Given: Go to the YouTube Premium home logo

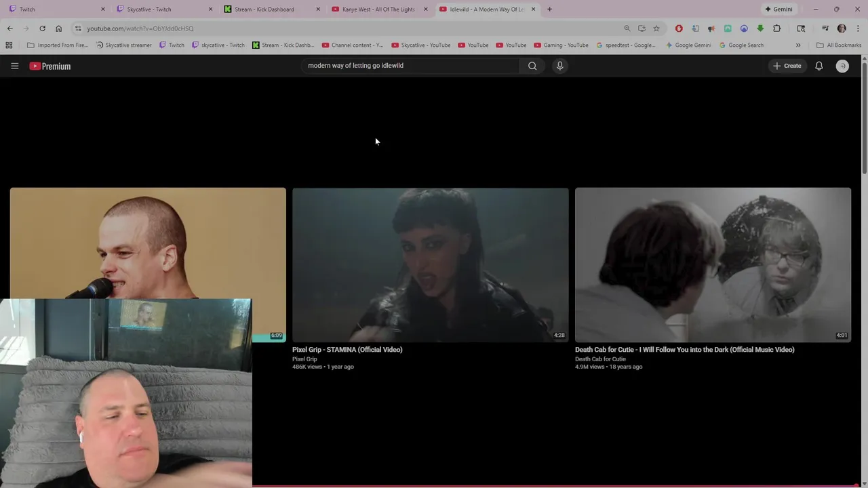Looking at the screenshot, I should pyautogui.click(x=50, y=66).
